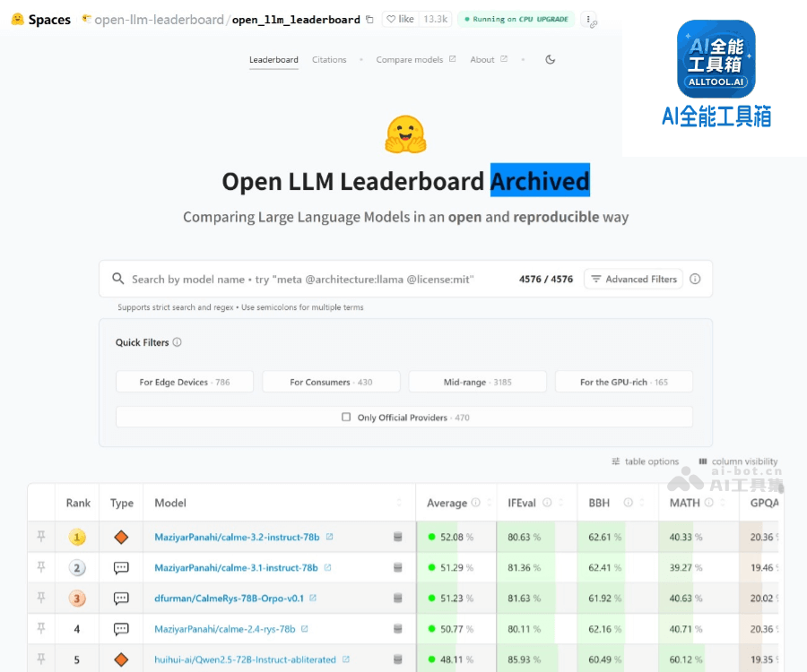Open the open-llm-leaderboard organization link
Viewport: 807px width, 672px height.
click(x=159, y=20)
